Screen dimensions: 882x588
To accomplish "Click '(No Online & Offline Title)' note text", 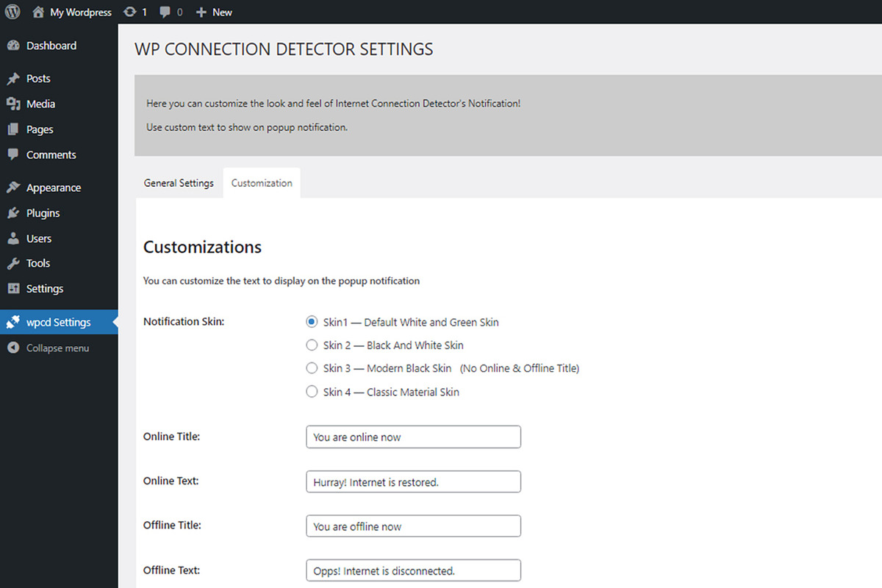I will pyautogui.click(x=520, y=368).
